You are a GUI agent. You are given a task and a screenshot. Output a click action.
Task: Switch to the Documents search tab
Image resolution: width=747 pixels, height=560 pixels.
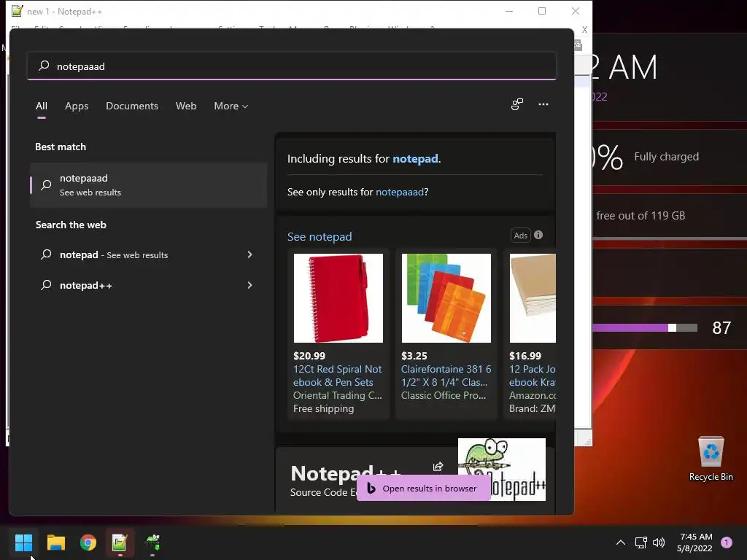pyautogui.click(x=132, y=106)
